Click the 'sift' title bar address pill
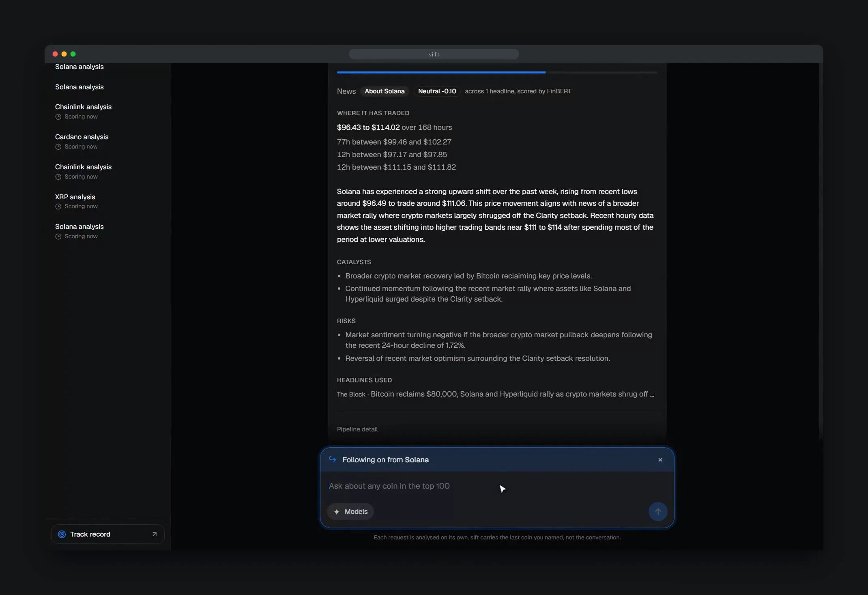 click(x=434, y=54)
